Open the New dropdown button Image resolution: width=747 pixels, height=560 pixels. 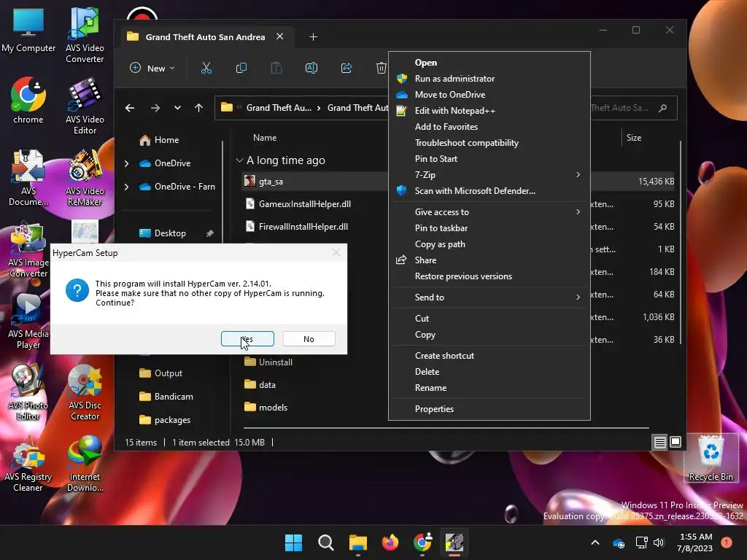click(x=152, y=68)
